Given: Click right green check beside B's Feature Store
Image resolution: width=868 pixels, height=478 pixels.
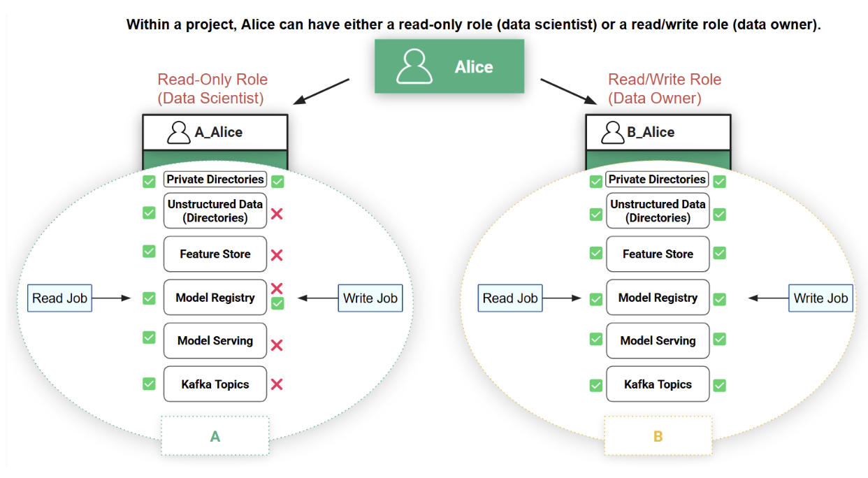Looking at the screenshot, I should coord(719,253).
